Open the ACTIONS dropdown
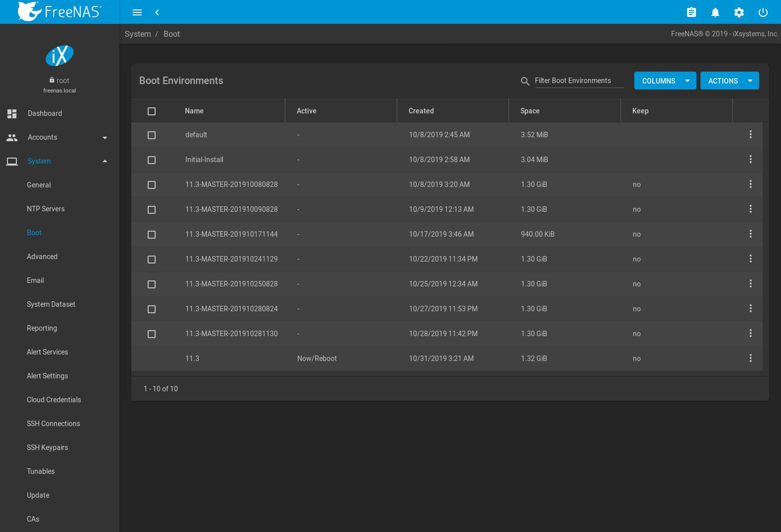The image size is (781, 532). (x=729, y=81)
